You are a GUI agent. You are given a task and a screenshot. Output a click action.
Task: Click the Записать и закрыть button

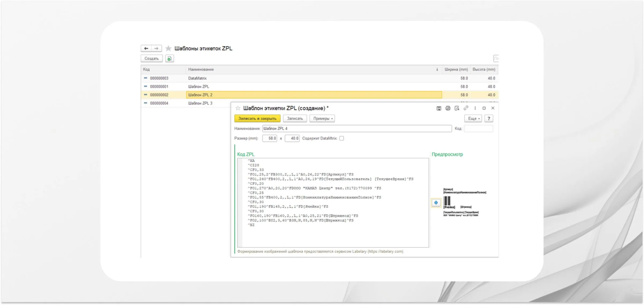(x=257, y=118)
